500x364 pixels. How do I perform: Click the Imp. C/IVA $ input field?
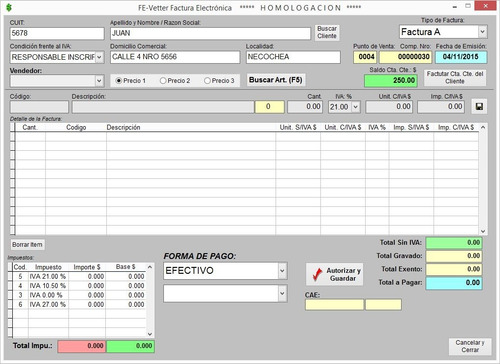[x=441, y=107]
